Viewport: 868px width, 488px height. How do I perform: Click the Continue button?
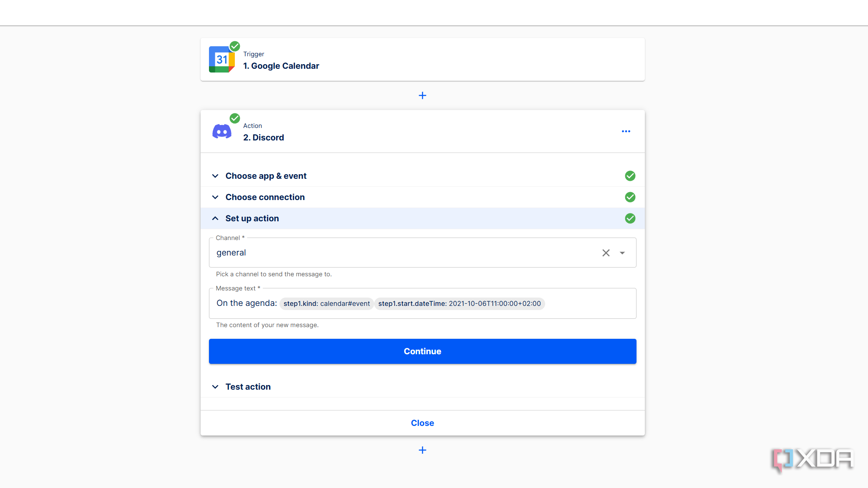click(x=423, y=351)
